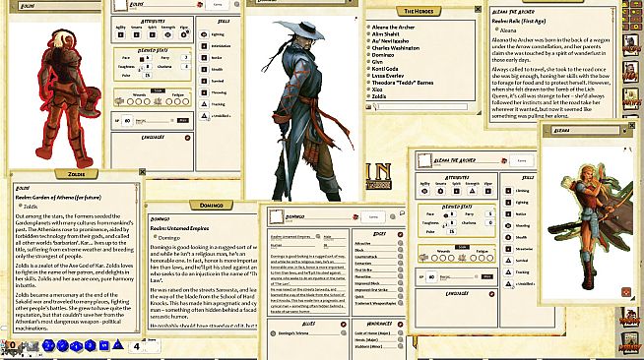Mark the second wound circle on Aleana's sheet
Image resolution: width=644 pixels, height=360 pixels.
pos(443,258)
